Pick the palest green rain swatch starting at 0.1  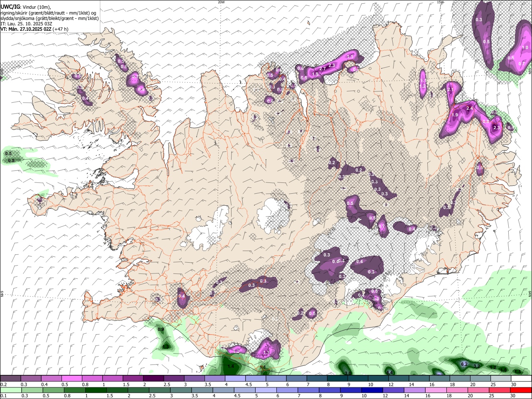[10, 390]
